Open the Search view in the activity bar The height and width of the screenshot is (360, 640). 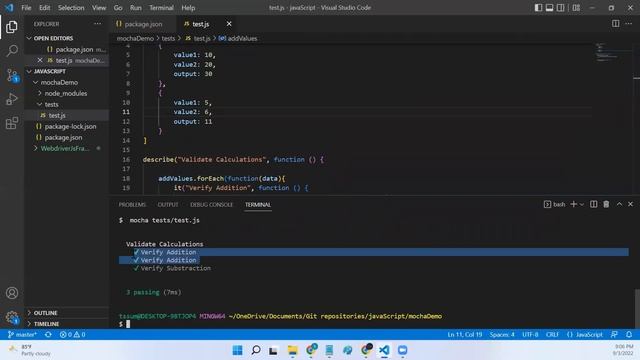point(12,51)
